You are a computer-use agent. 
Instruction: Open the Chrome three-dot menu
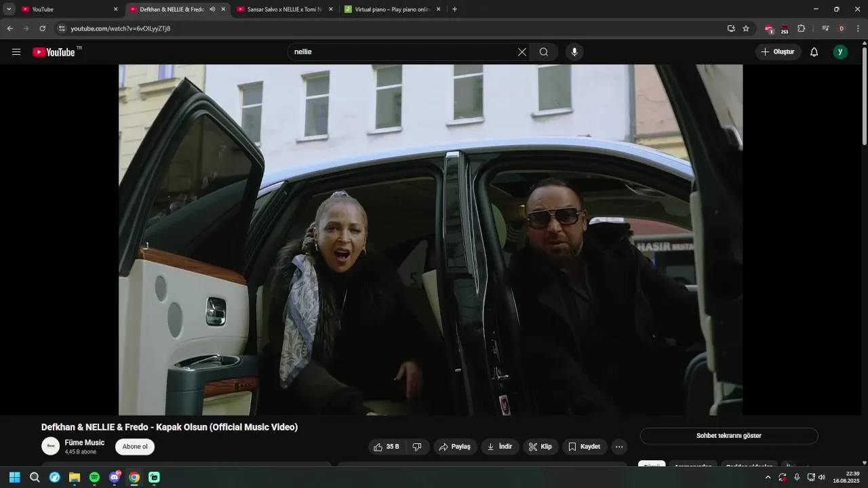858,28
